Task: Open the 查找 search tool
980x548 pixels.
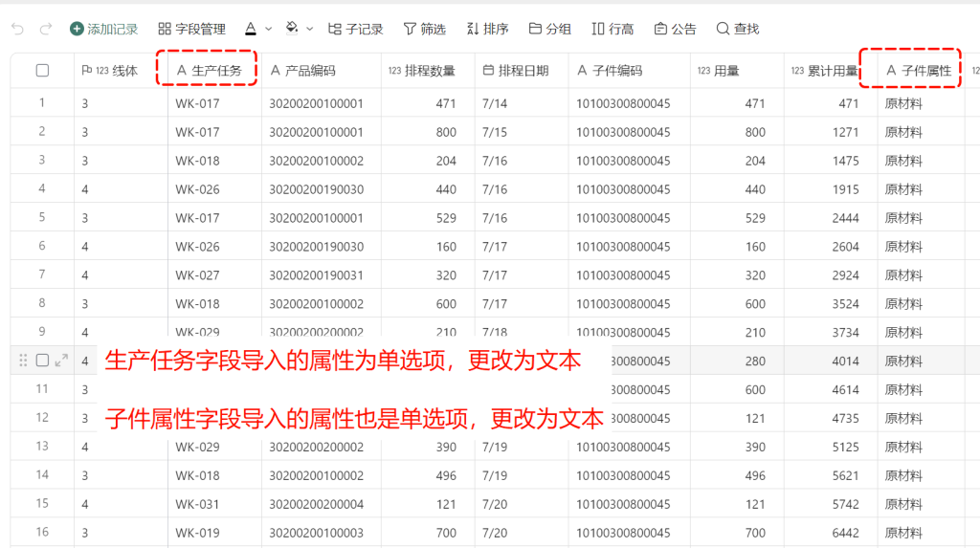Action: pyautogui.click(x=738, y=29)
